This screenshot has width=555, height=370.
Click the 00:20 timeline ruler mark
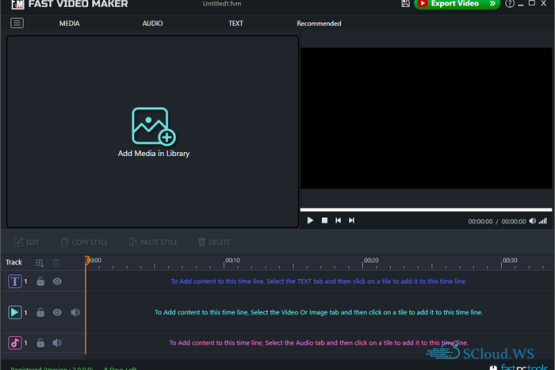(x=371, y=260)
